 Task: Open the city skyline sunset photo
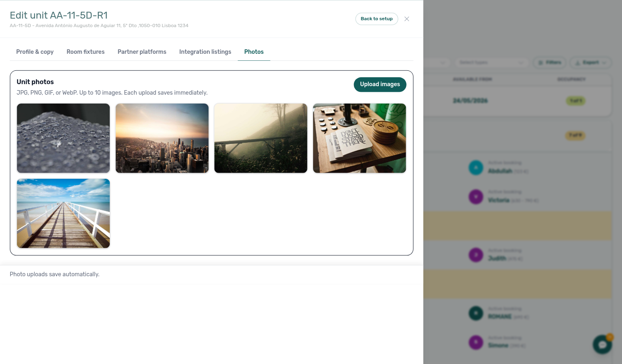point(162,138)
